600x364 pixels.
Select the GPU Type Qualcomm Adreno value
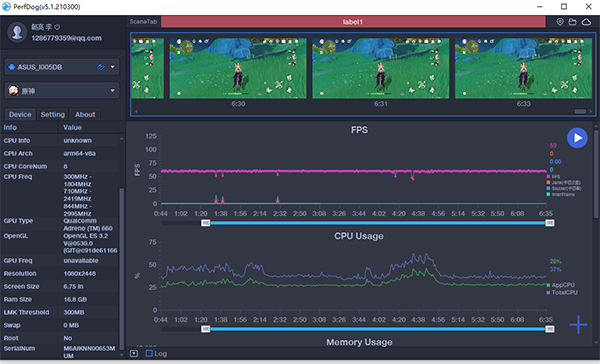click(88, 225)
